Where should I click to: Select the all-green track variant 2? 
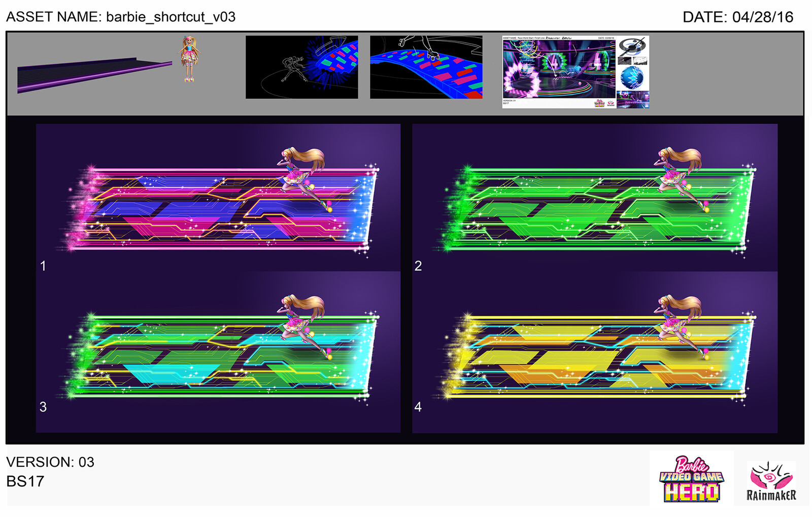[599, 208]
